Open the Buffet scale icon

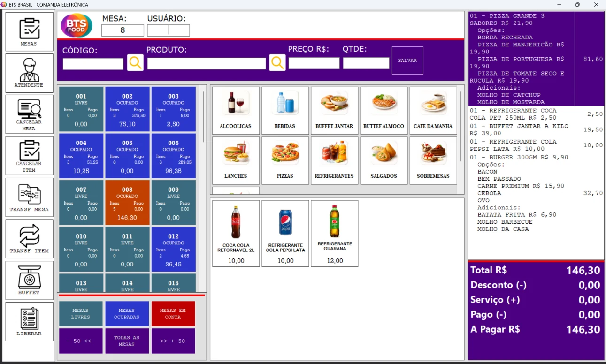(x=30, y=280)
